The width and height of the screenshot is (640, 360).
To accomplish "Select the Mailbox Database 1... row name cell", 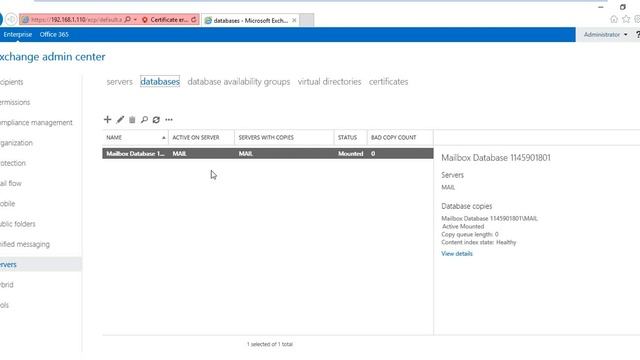I will click(x=136, y=153).
